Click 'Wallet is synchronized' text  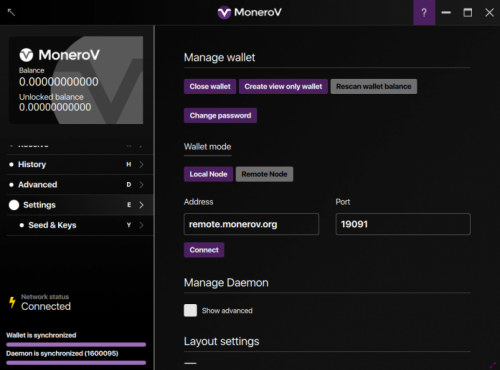click(x=41, y=335)
